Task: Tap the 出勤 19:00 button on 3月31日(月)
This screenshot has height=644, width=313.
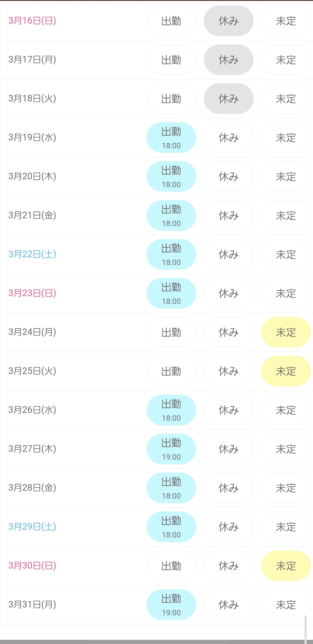Action: coord(171,604)
